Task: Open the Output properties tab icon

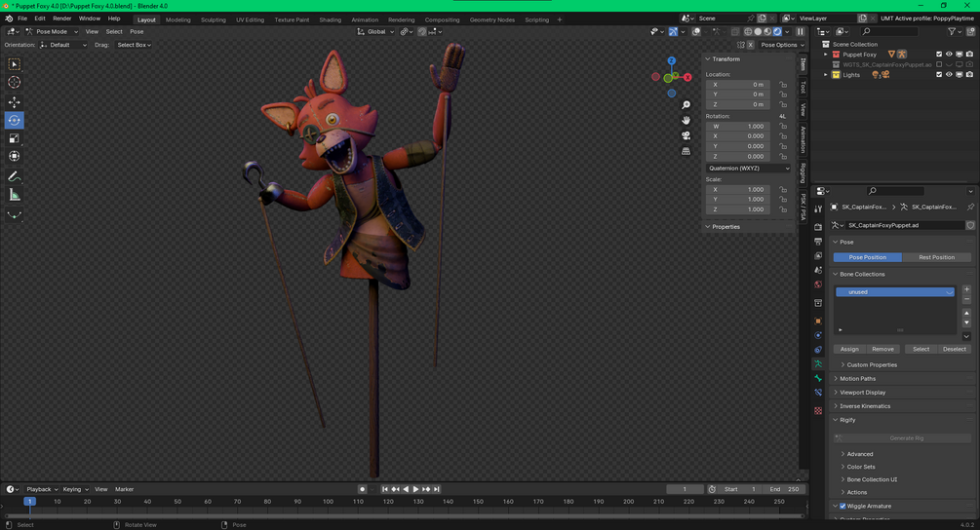Action: (818, 241)
